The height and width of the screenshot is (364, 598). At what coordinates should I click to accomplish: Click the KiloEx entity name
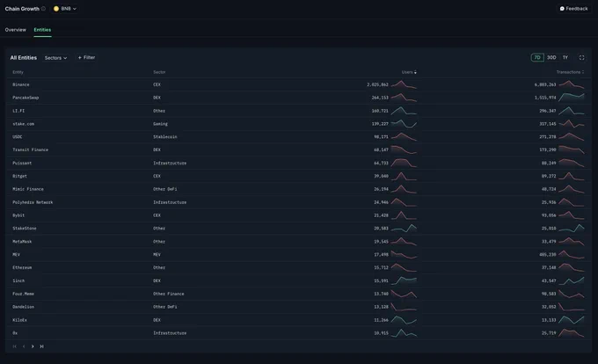click(19, 320)
